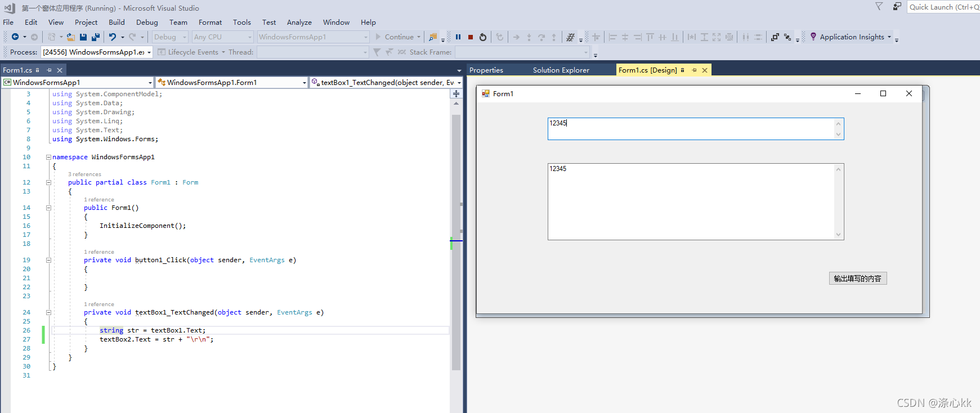Image resolution: width=980 pixels, height=413 pixels.
Task: Click the New Project toolbar icon
Action: [52, 37]
